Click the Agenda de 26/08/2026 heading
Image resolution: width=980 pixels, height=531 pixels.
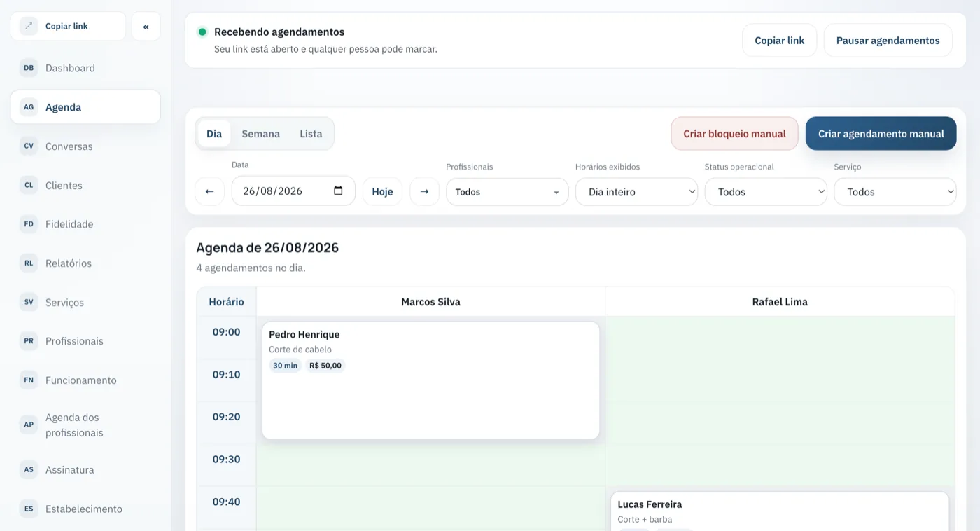(x=267, y=248)
